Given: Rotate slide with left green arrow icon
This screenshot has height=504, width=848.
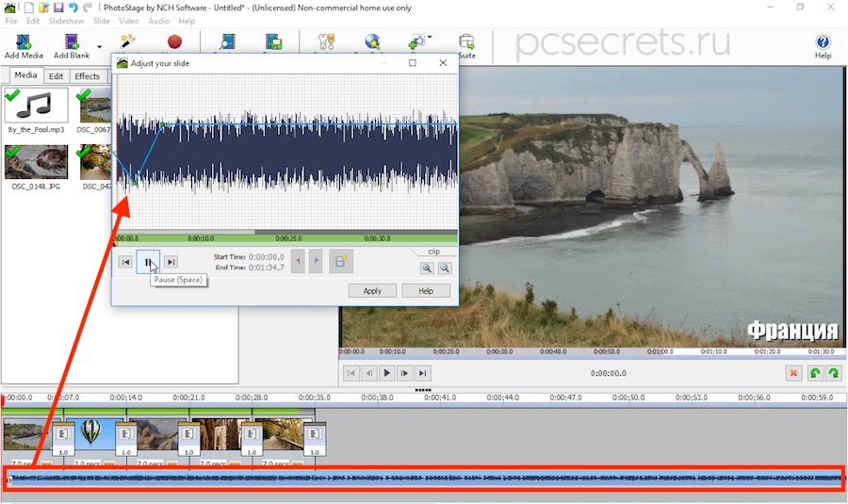Looking at the screenshot, I should 815,373.
